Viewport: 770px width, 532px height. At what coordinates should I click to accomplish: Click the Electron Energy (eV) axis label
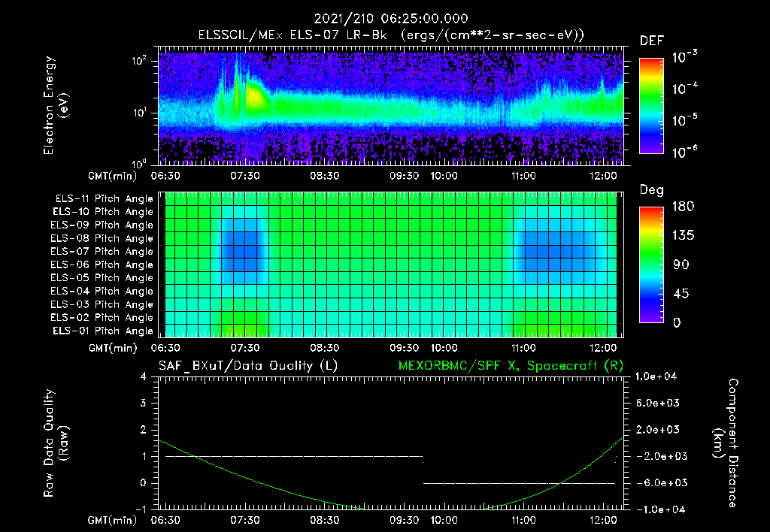click(56, 105)
